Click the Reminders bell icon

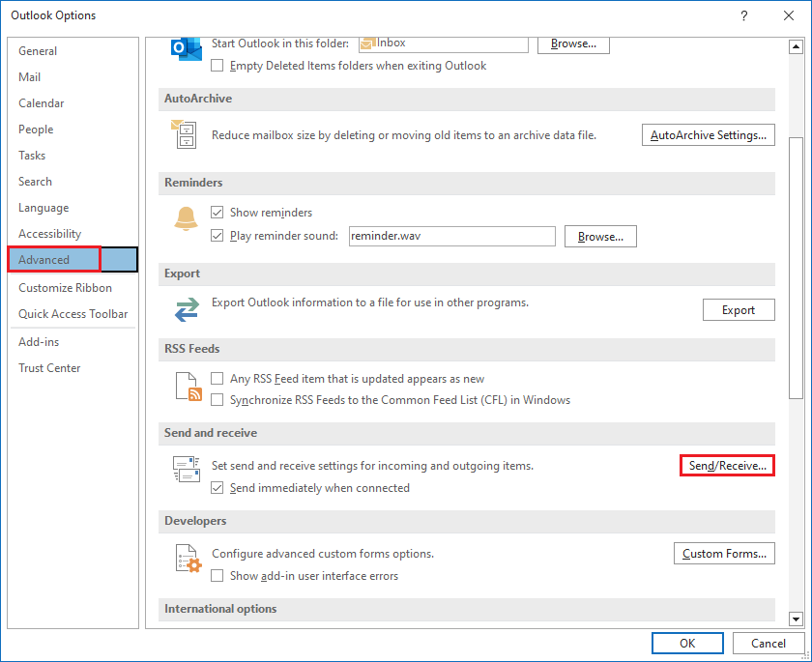186,217
